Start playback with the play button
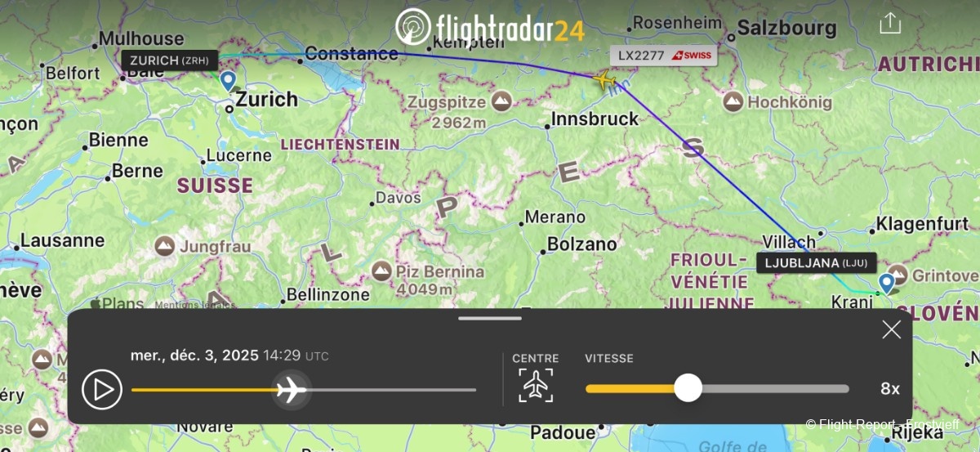980x452 pixels. pos(102,389)
